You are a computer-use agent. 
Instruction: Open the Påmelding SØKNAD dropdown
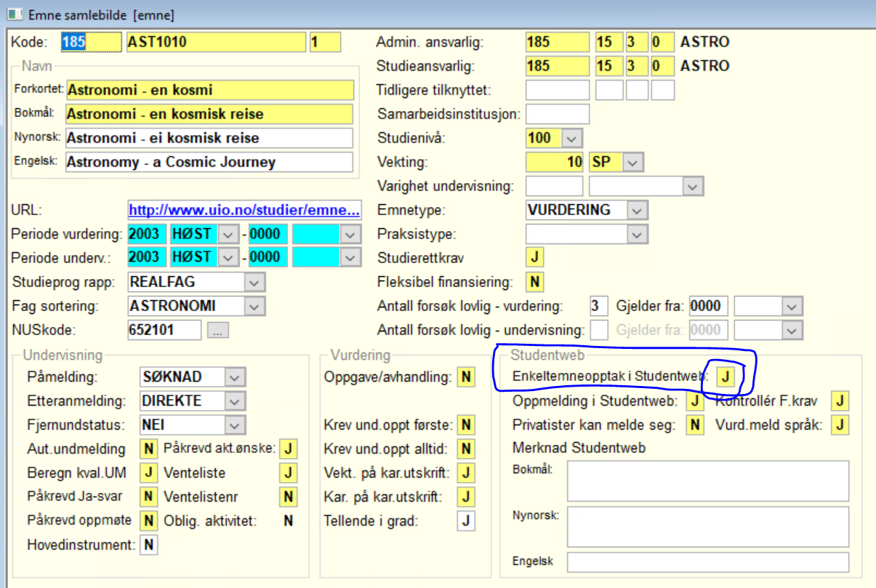[x=233, y=377]
